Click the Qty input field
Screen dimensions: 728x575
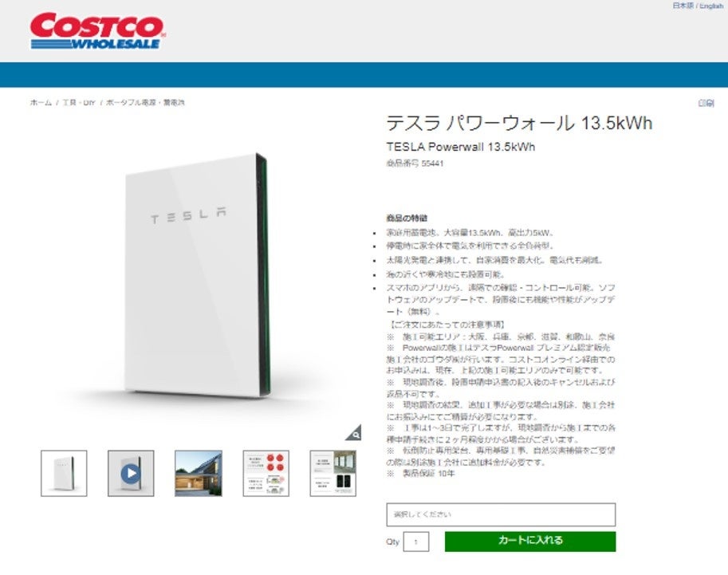tap(416, 542)
